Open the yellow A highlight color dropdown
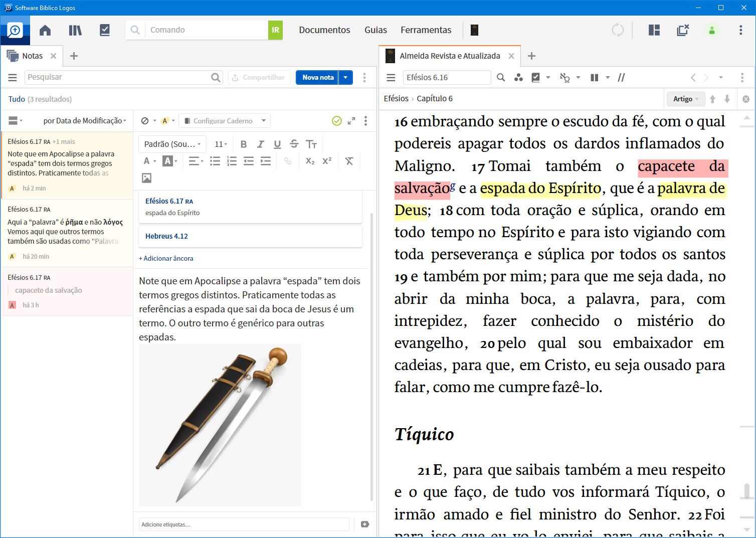This screenshot has height=538, width=756. [168, 121]
